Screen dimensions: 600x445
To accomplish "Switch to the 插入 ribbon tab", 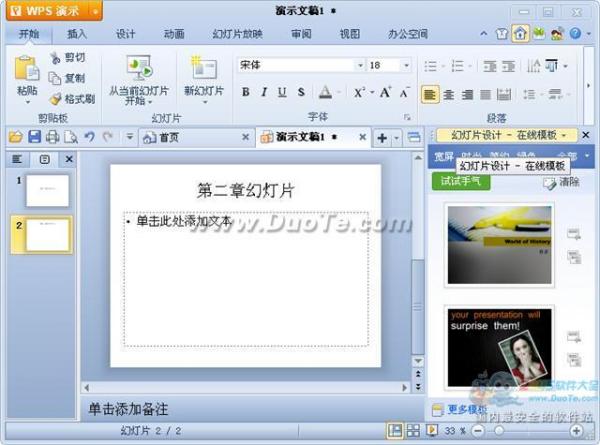I will click(x=77, y=34).
